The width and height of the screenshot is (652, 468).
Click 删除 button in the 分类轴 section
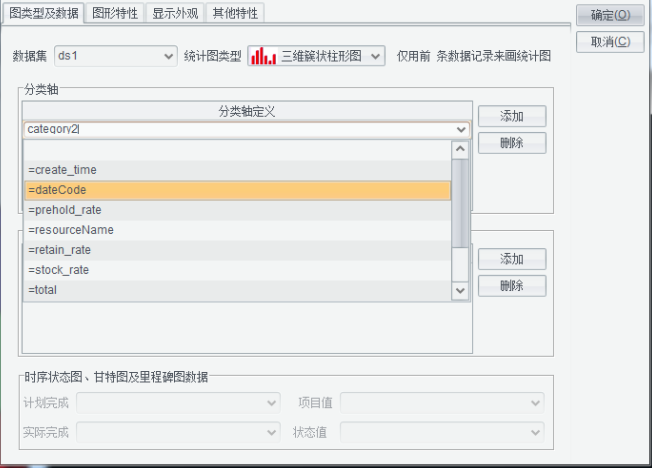tap(511, 143)
